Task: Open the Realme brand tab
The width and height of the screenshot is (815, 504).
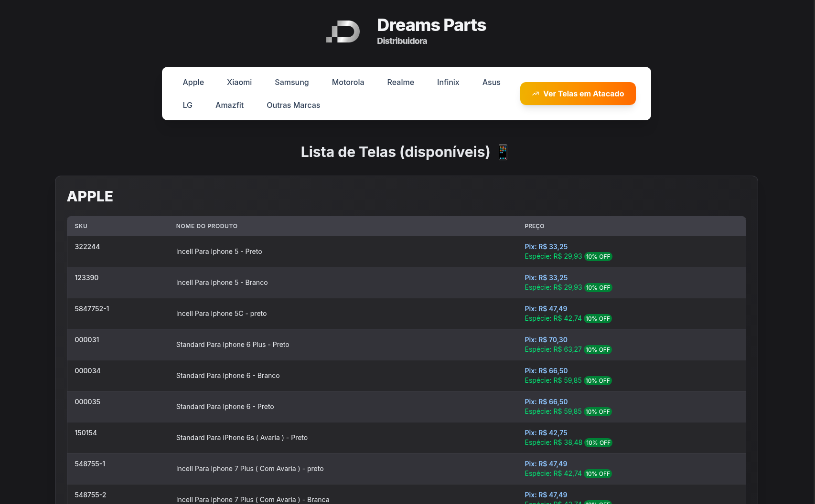Action: 401,82
